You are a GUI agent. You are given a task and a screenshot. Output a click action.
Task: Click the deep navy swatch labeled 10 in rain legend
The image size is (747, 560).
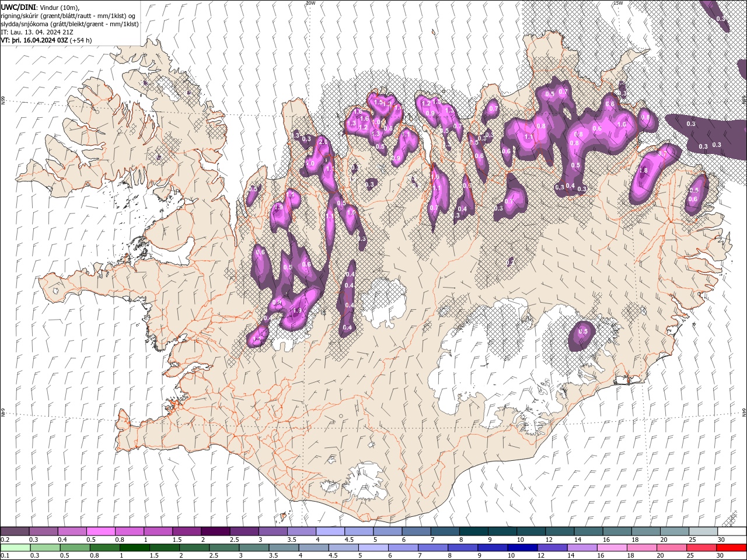click(x=522, y=547)
